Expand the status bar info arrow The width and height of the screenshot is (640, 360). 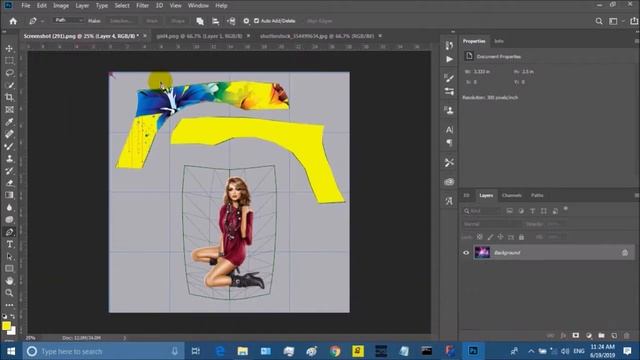pyautogui.click(x=124, y=338)
